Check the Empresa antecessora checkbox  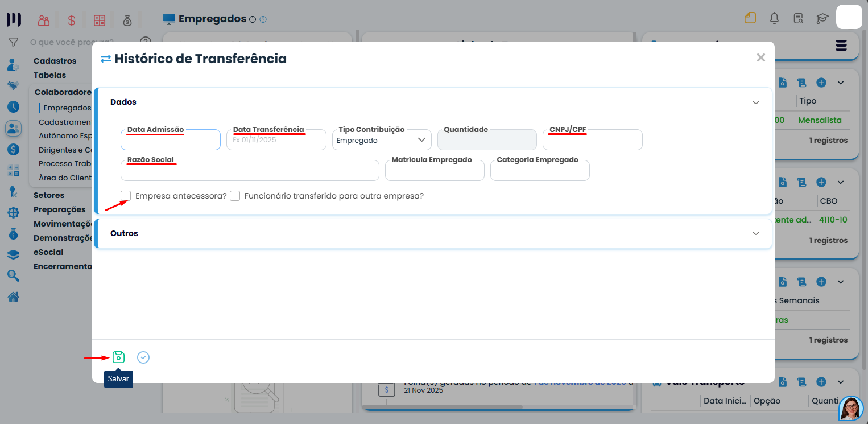[x=126, y=196]
